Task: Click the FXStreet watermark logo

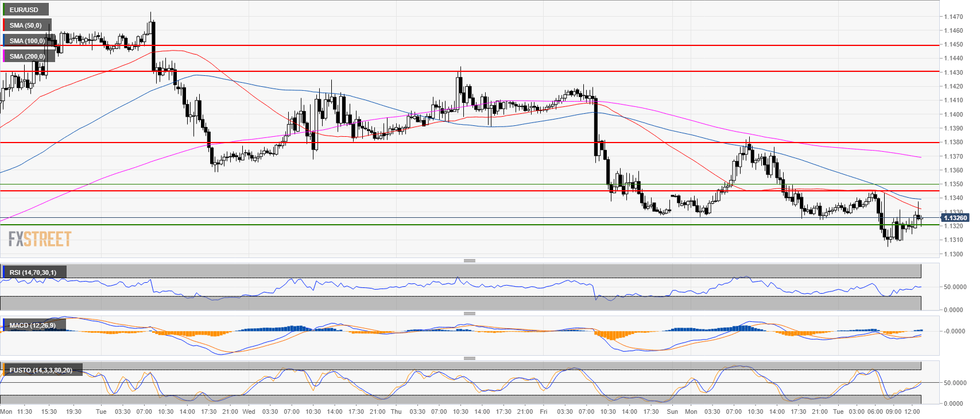Action: tap(40, 239)
